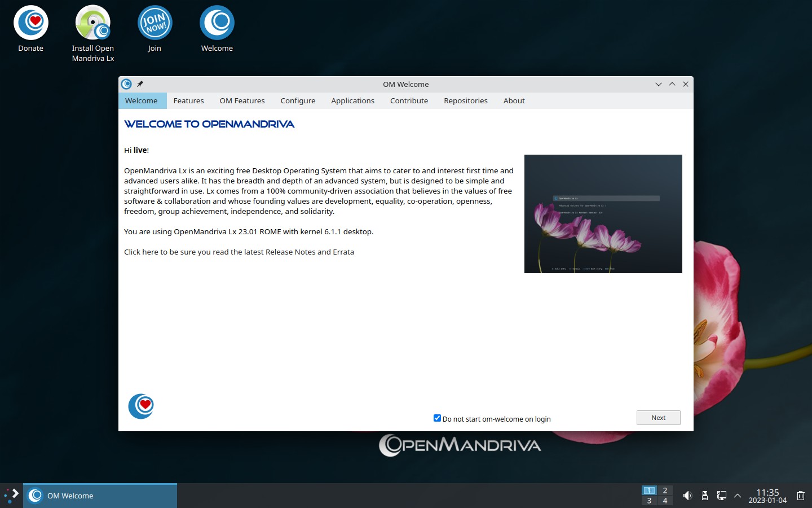Viewport: 812px width, 508px height.
Task: Open the Donate desktop icon
Action: (31, 29)
